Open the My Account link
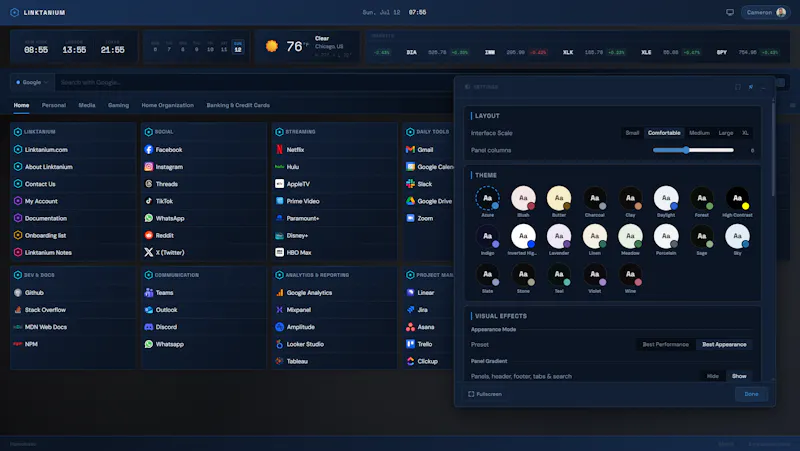The width and height of the screenshot is (800, 451). coord(36,201)
